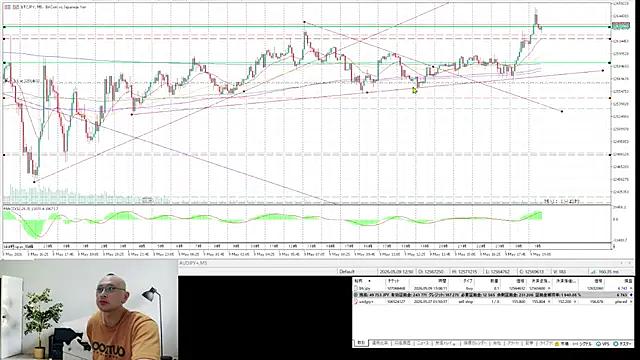
Task: Click the 時間 time column header
Action: (x=442, y=281)
